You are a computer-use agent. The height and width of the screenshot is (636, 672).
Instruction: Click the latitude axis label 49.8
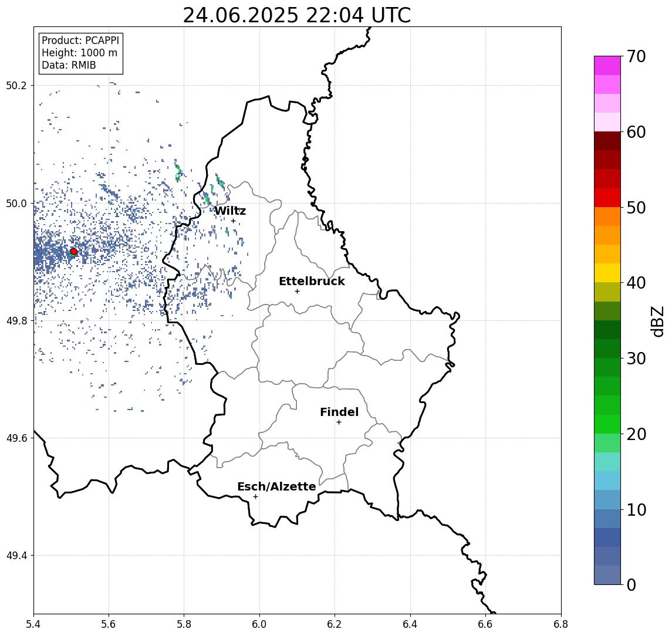coord(16,320)
